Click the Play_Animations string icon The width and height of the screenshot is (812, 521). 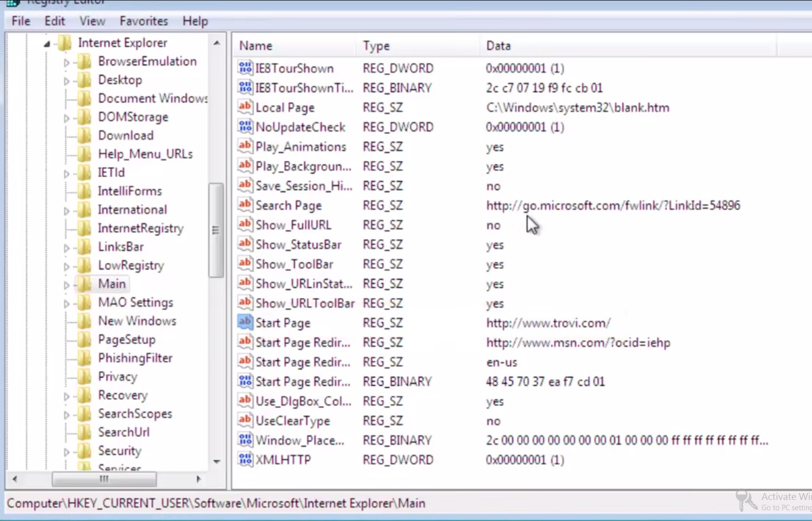245,146
